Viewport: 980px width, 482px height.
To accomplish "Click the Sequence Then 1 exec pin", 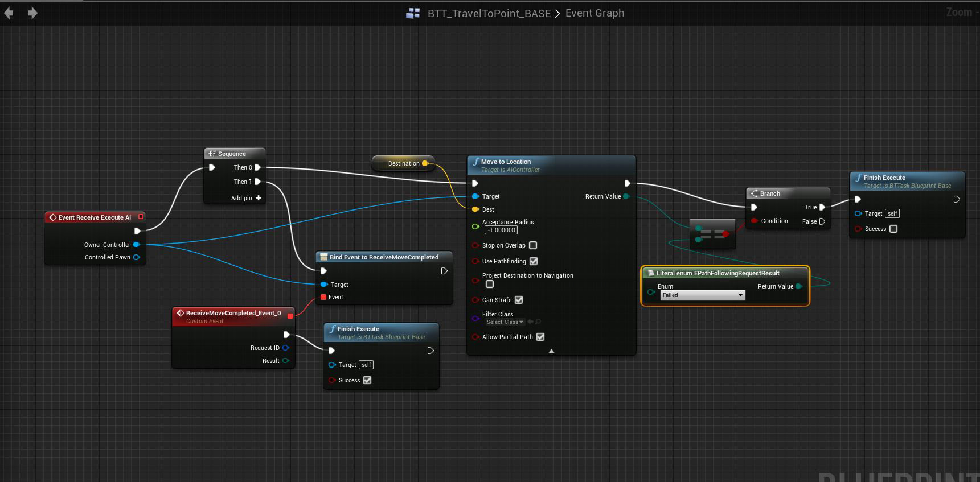I will click(257, 182).
